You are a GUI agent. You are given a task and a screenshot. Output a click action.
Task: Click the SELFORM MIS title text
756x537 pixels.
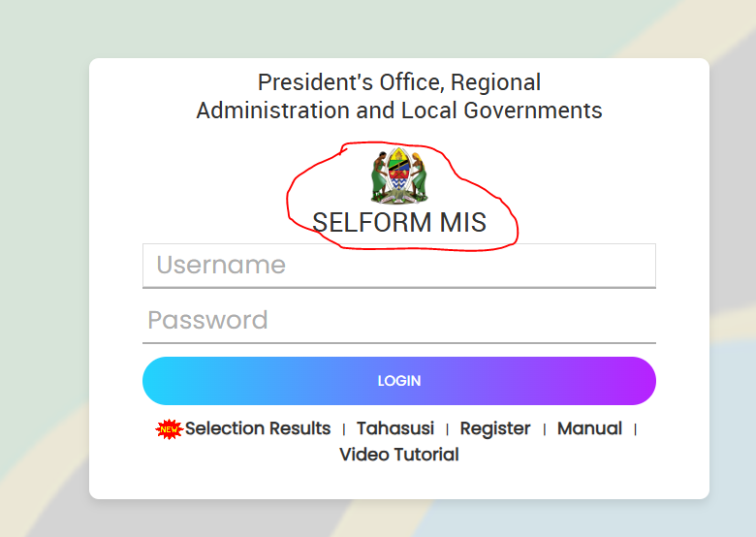tap(399, 223)
